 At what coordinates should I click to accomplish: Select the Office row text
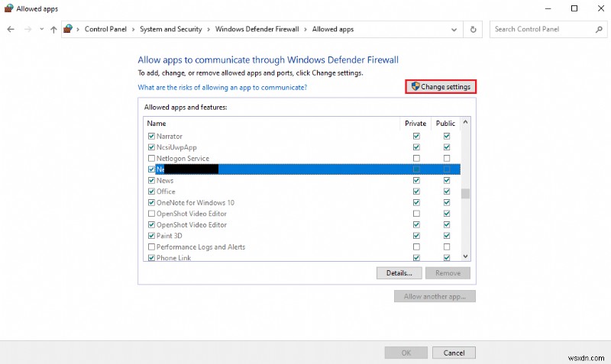coord(166,192)
